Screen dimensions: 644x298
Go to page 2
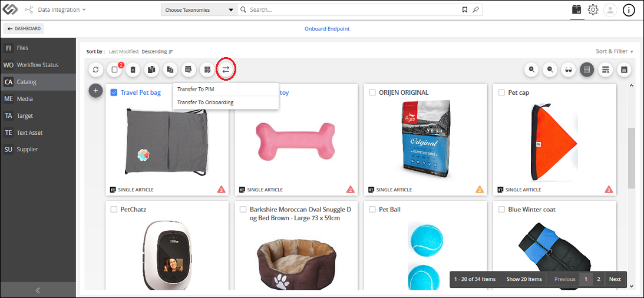pyautogui.click(x=599, y=279)
